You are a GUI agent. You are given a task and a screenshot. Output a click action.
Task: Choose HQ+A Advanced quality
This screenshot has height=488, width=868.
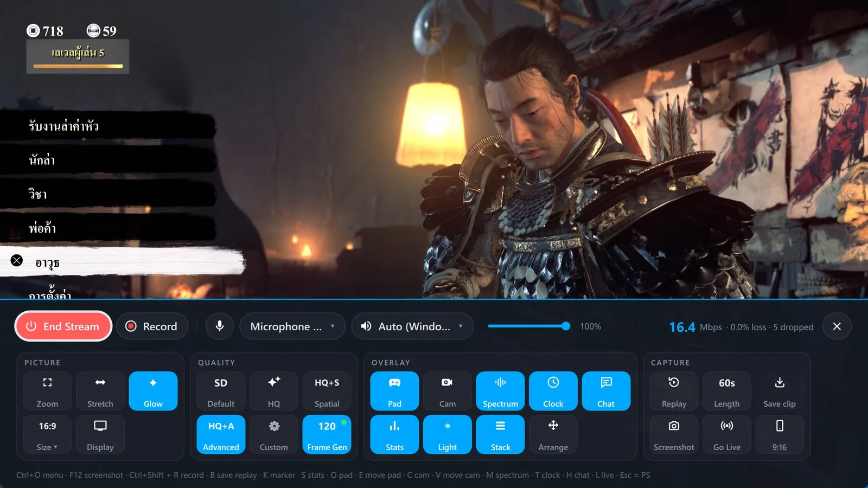tap(221, 434)
